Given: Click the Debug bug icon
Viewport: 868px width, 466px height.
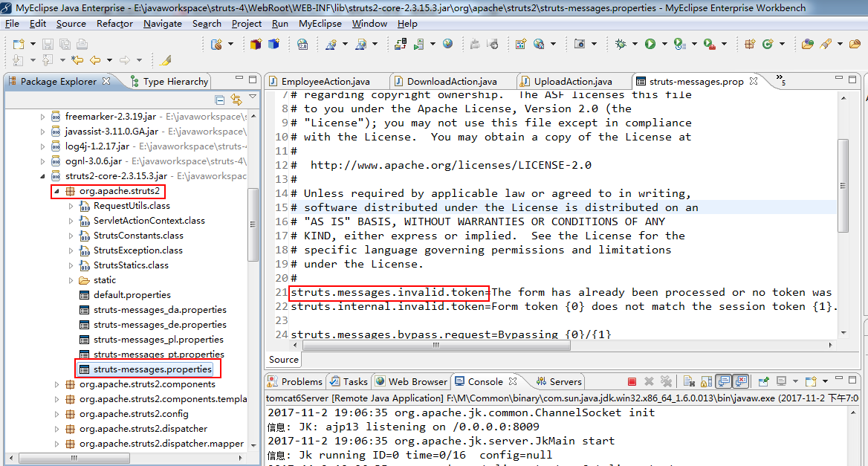Looking at the screenshot, I should coord(621,44).
